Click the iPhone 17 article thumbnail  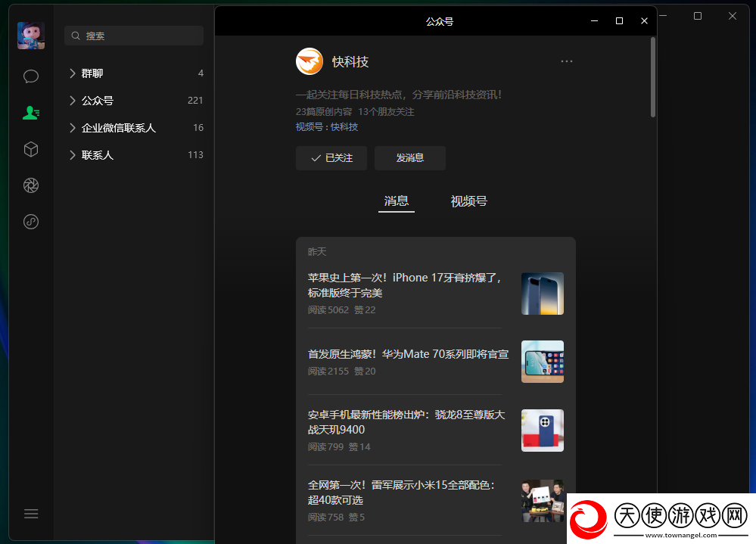pyautogui.click(x=543, y=294)
